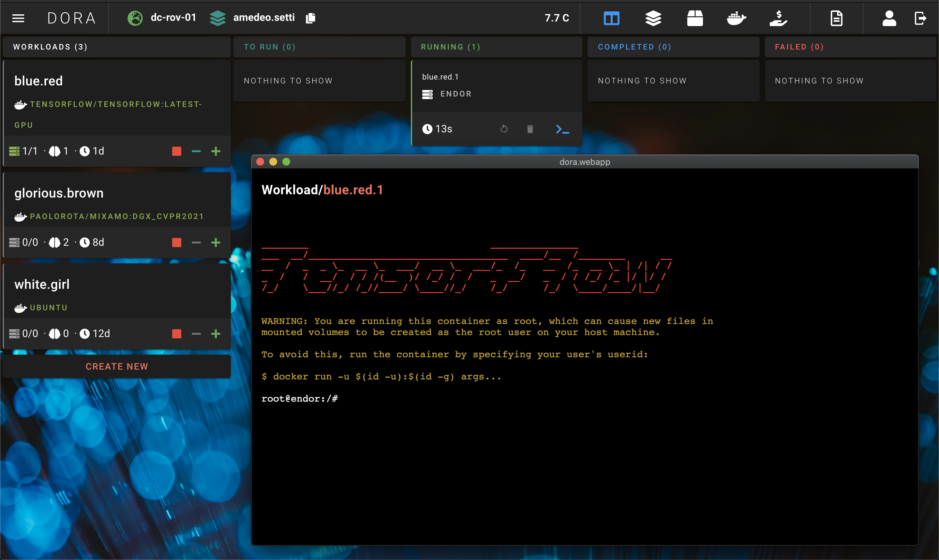Open the Docker whale icon in toolbar
The height and width of the screenshot is (560, 939).
[x=736, y=18]
